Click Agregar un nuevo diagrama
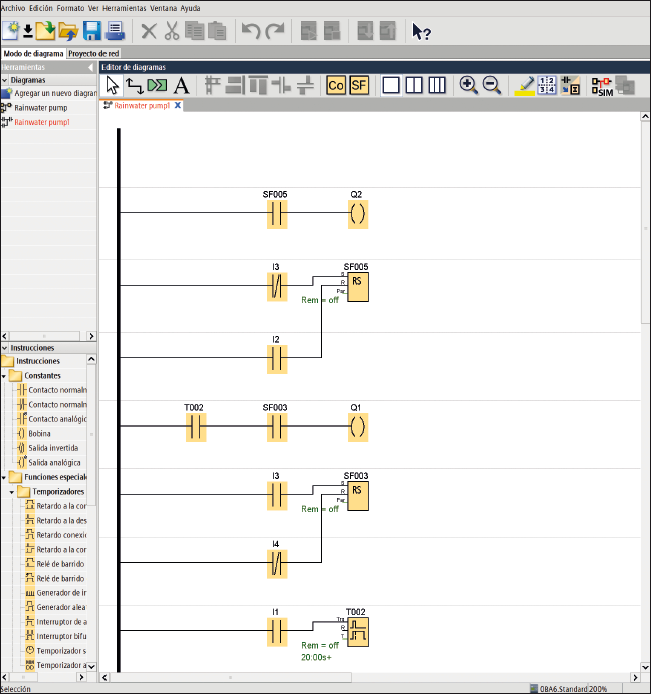The image size is (651, 694). point(54,93)
